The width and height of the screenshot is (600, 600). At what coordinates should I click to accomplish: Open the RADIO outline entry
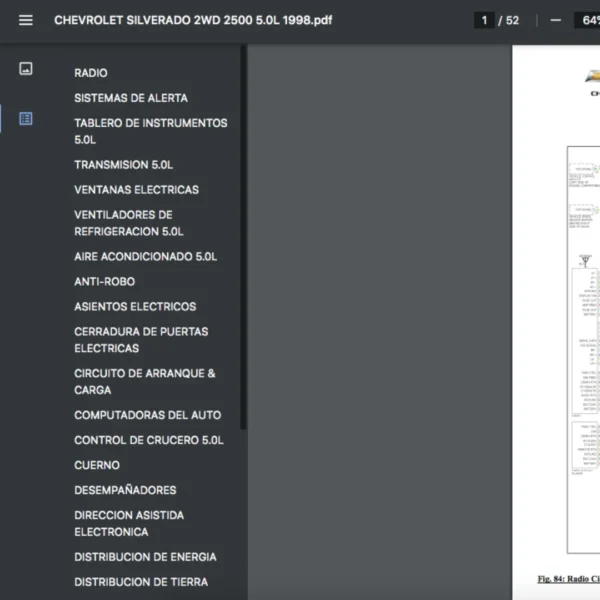point(91,73)
